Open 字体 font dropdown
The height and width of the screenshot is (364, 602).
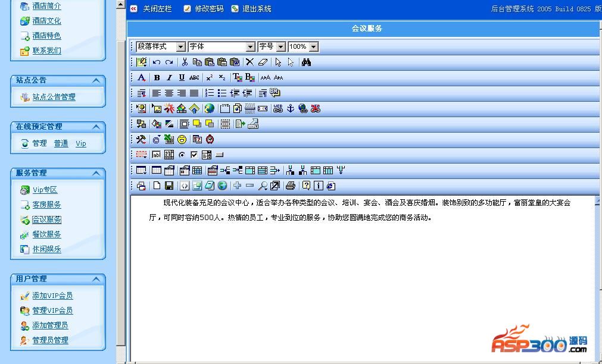point(222,46)
